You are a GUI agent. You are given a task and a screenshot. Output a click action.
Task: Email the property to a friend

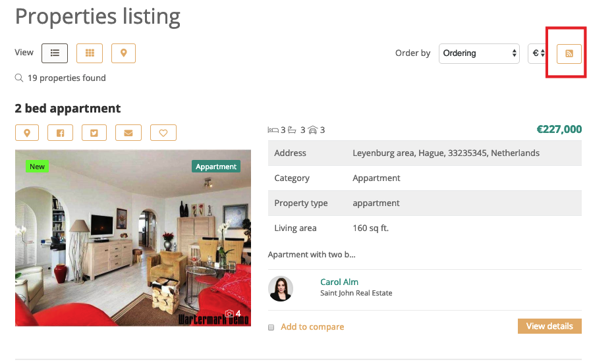(128, 133)
